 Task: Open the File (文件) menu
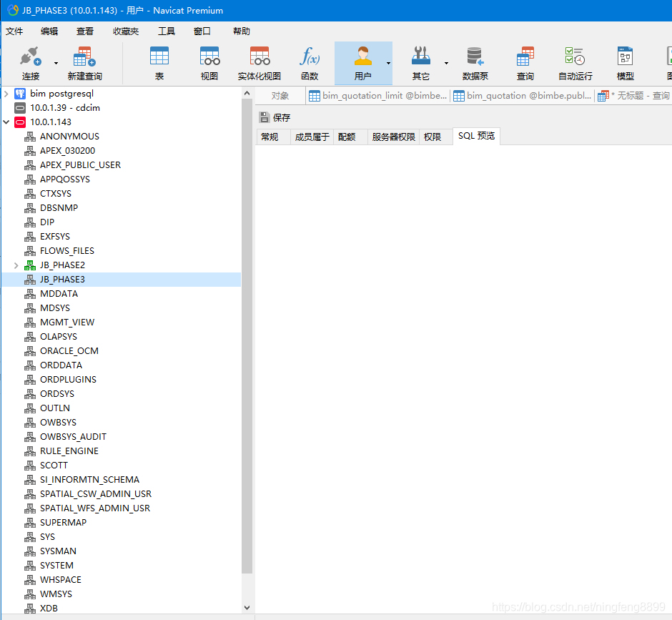coord(14,31)
